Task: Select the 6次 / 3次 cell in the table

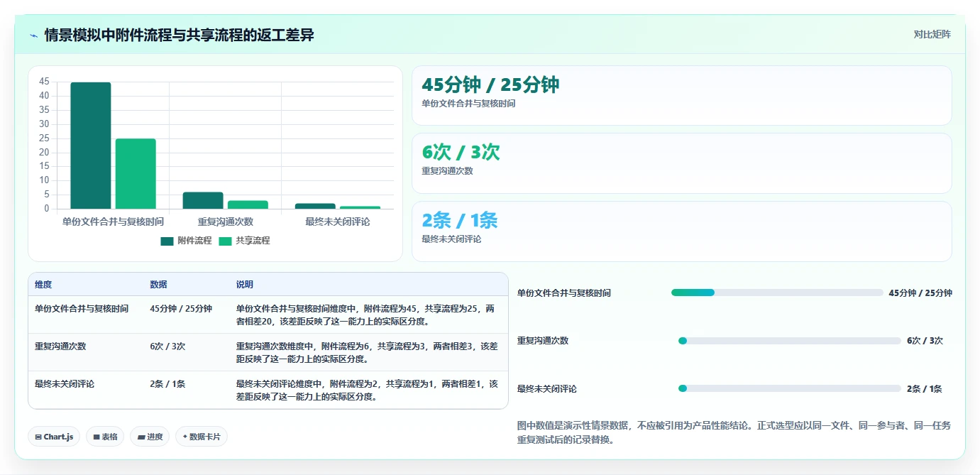Action: (167, 346)
